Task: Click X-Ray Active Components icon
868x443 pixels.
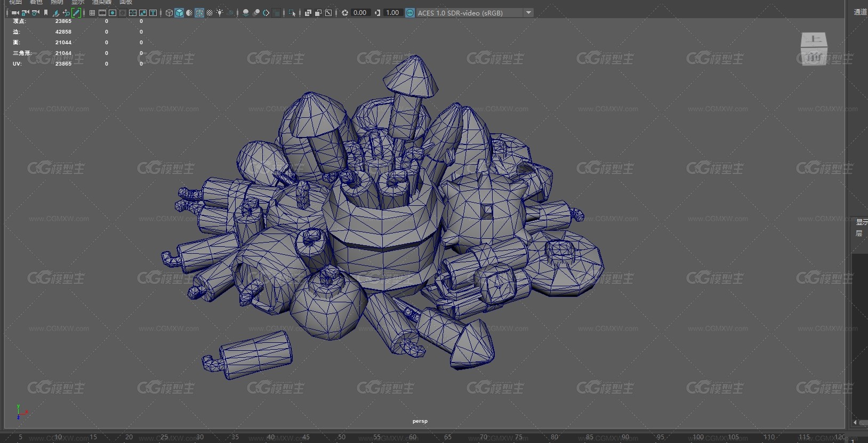Action: pyautogui.click(x=318, y=13)
